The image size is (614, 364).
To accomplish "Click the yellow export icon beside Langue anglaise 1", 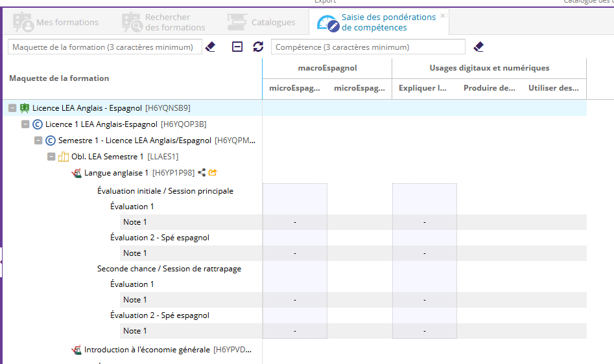I will (x=213, y=173).
